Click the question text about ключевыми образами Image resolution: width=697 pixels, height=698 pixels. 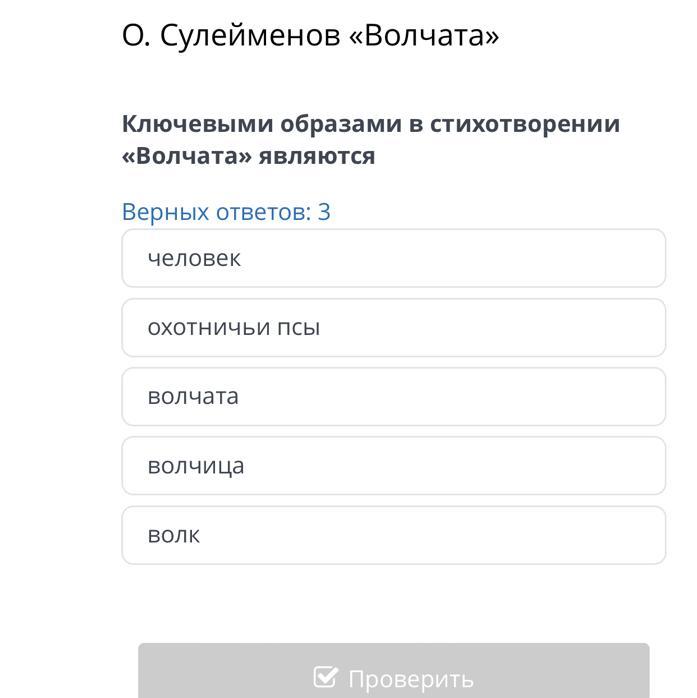371,139
